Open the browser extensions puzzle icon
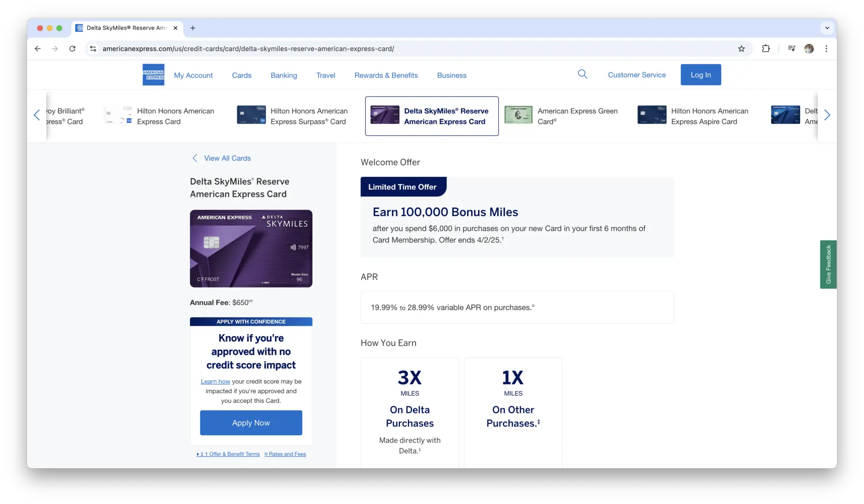 click(x=765, y=49)
